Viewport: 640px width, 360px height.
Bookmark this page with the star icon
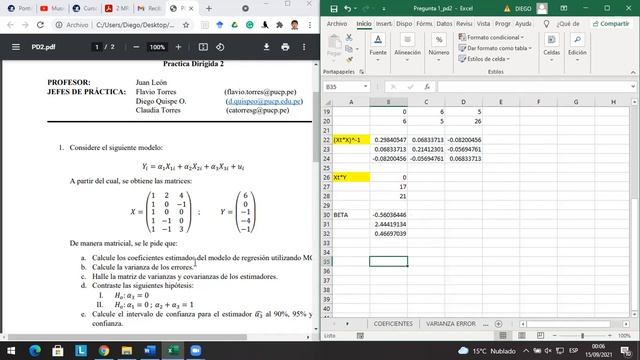point(186,25)
